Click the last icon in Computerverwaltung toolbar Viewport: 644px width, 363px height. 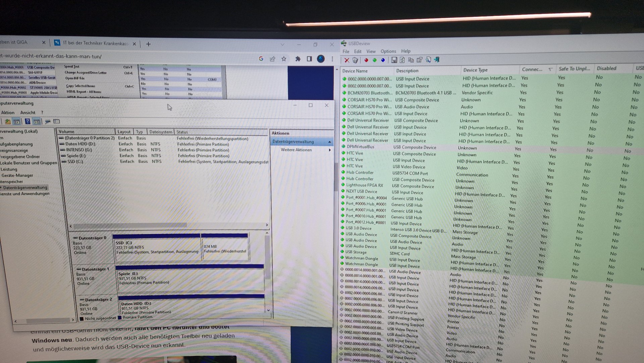pos(57,121)
